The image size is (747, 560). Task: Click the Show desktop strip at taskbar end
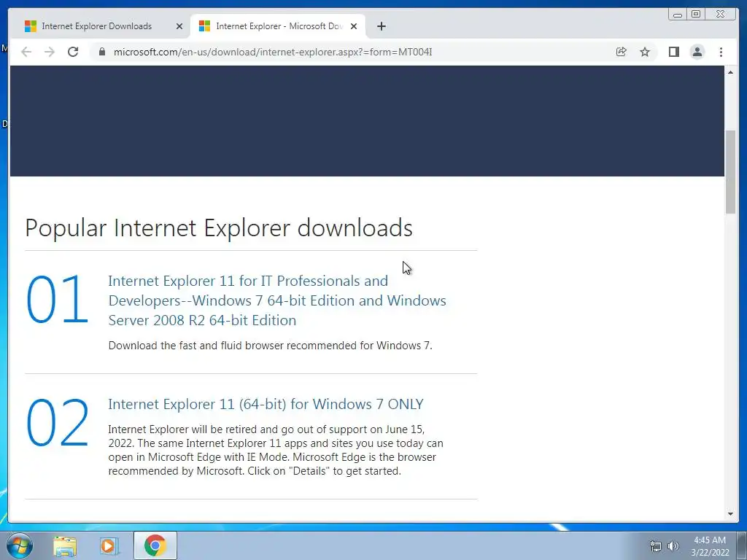(x=742, y=545)
